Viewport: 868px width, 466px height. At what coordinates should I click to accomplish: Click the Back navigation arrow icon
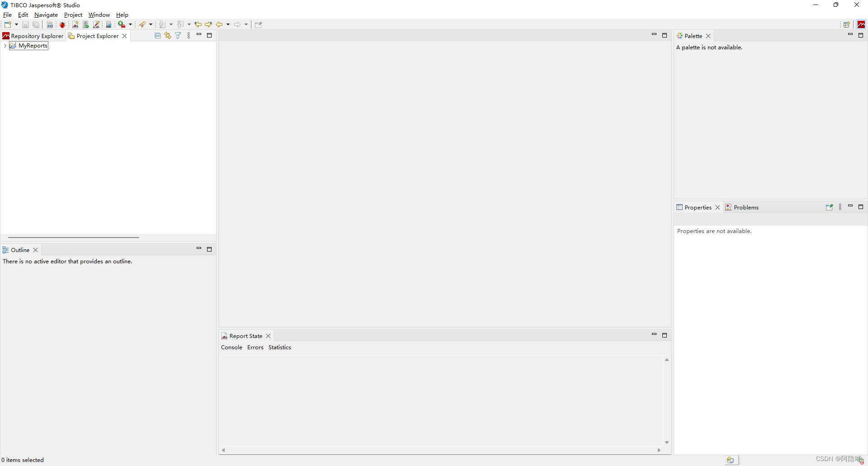(x=219, y=24)
